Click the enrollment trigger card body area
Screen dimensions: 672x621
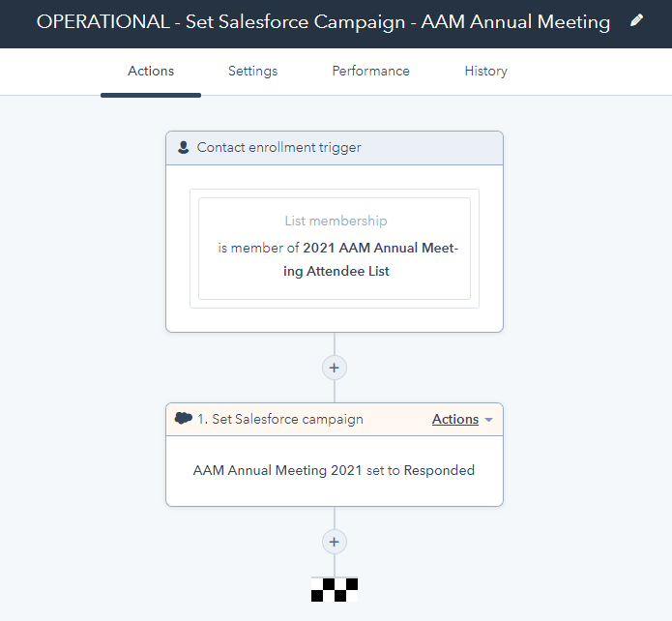click(x=335, y=249)
